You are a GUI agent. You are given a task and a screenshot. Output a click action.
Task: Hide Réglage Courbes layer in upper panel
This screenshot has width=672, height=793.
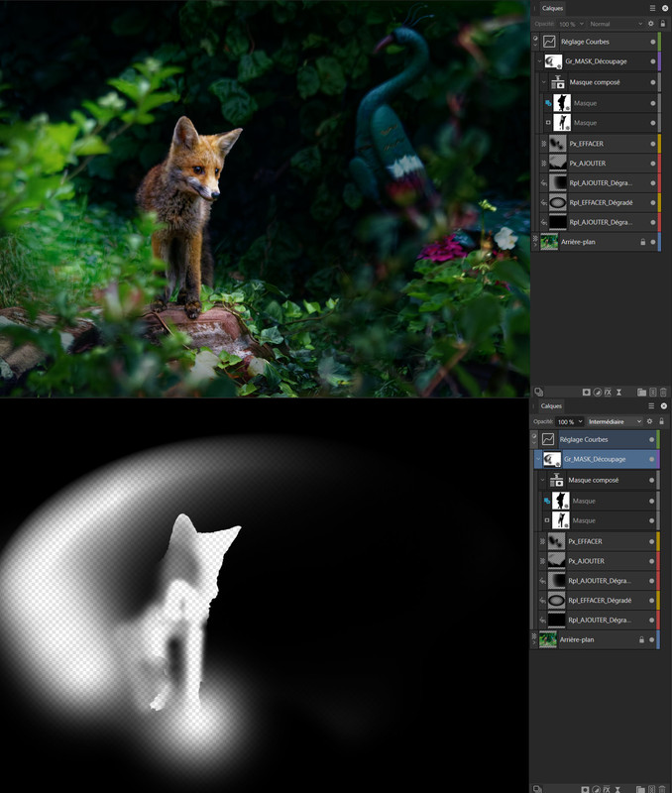(x=653, y=42)
